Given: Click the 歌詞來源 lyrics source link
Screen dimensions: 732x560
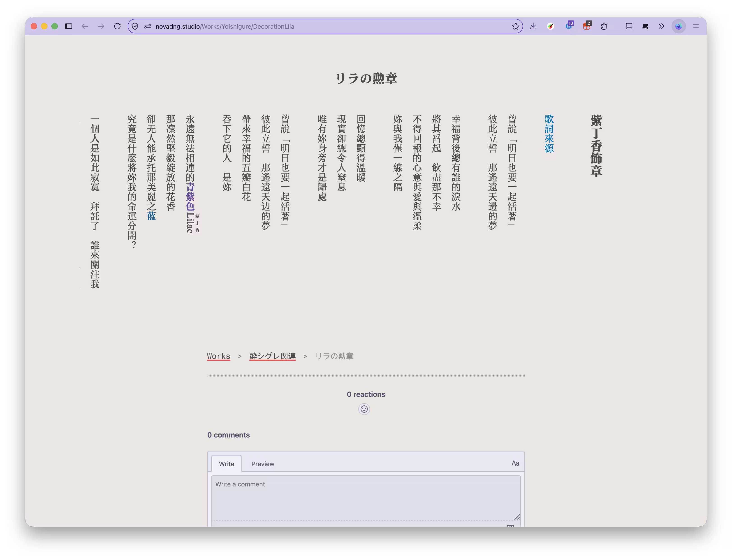Looking at the screenshot, I should 549,134.
